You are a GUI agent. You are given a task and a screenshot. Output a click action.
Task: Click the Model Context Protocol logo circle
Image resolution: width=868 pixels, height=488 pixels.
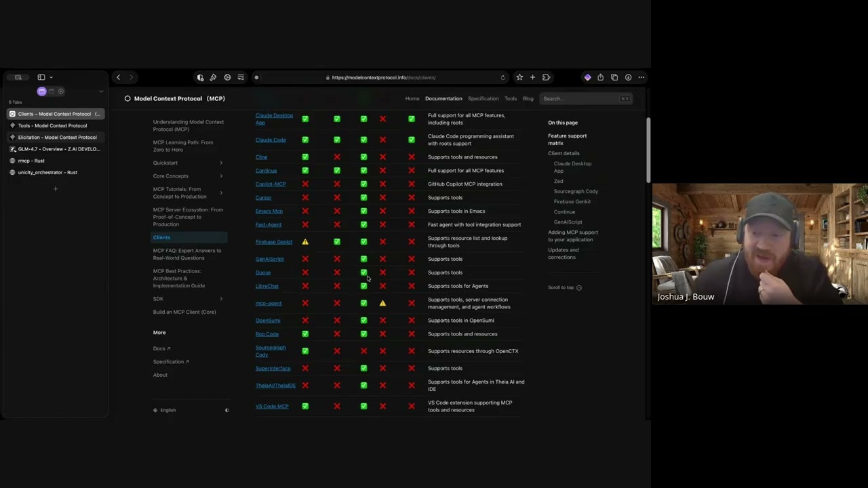coord(127,98)
